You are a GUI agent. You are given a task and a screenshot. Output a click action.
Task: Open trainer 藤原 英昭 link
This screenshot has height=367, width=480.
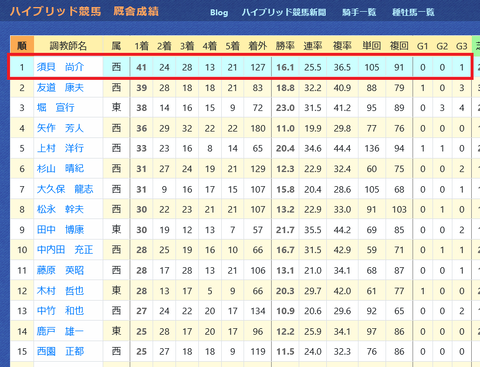tap(60, 270)
